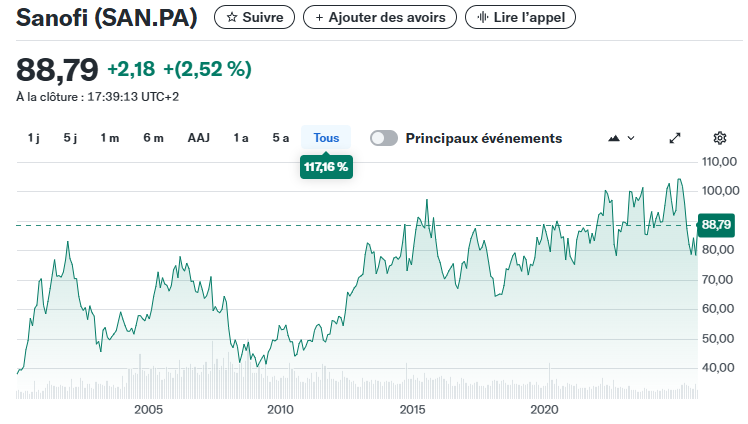Click the fullscreen expand arrows icon
Image resolution: width=748 pixels, height=424 pixels.
(675, 138)
